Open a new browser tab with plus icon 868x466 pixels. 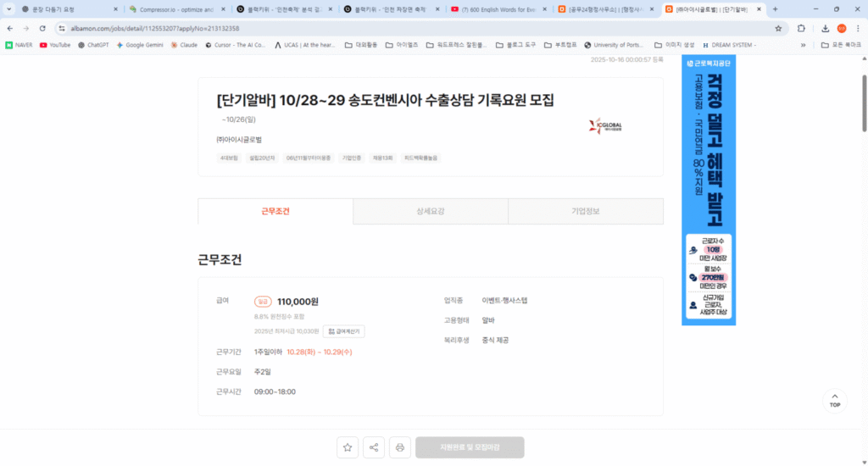775,9
